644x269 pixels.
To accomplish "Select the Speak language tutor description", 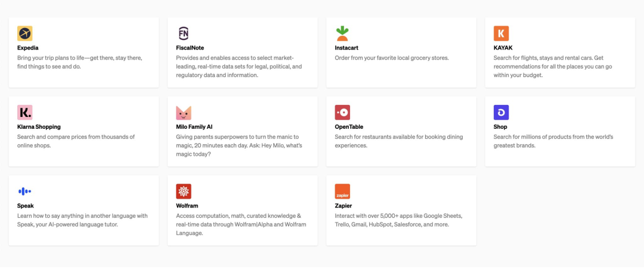I will [x=82, y=220].
